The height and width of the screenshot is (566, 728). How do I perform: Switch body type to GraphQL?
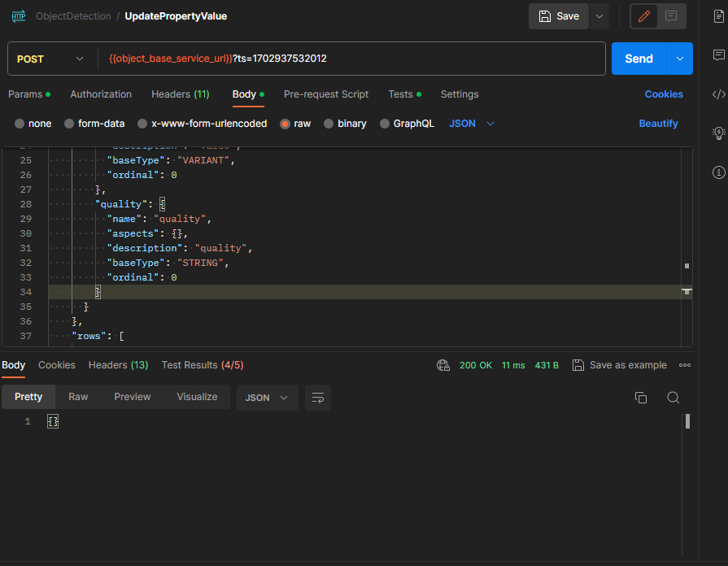click(x=407, y=124)
